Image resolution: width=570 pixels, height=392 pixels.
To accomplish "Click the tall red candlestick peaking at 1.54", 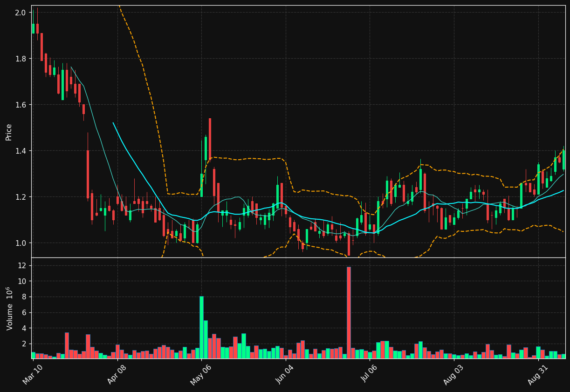I will (210, 140).
